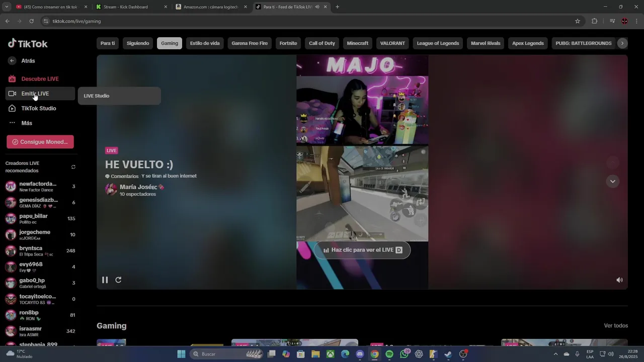Open ron8bp creator entry
The width and height of the screenshot is (644, 362).
point(40,315)
